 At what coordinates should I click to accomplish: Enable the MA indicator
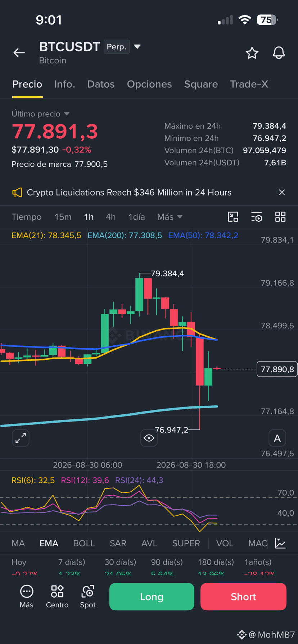tap(18, 543)
